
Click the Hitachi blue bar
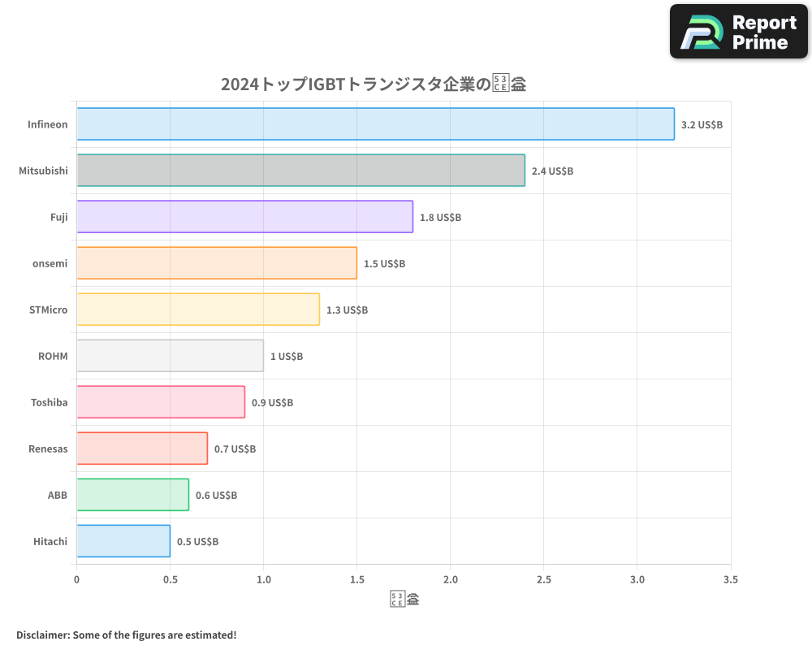(122, 541)
